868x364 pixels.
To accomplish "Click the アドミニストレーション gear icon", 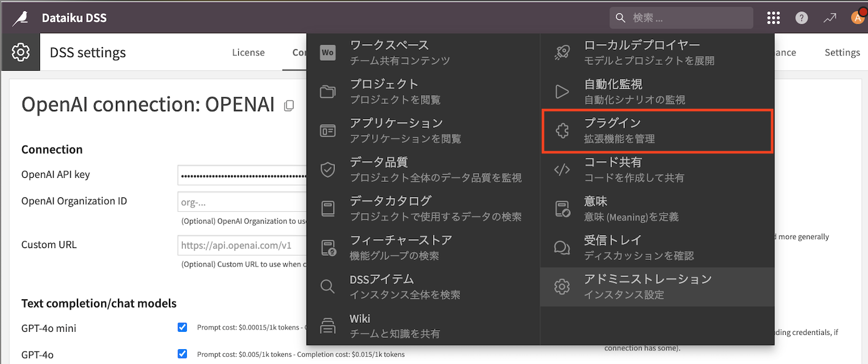I will click(562, 287).
